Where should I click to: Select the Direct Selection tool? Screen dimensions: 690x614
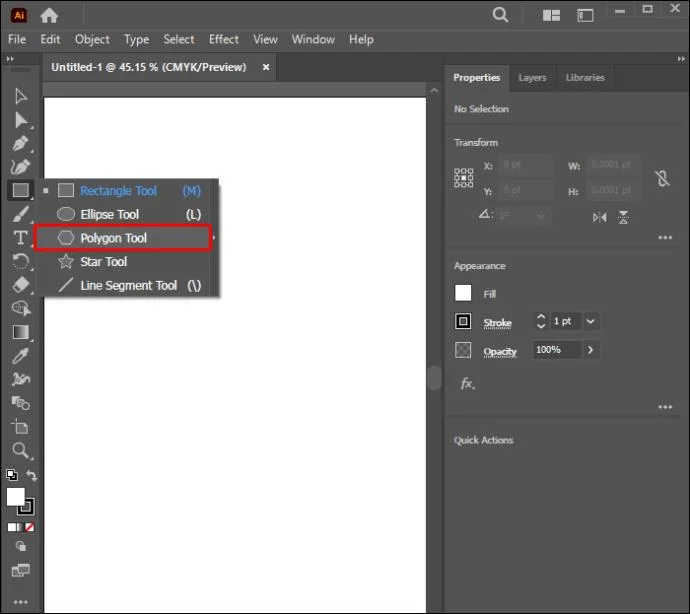[x=21, y=120]
